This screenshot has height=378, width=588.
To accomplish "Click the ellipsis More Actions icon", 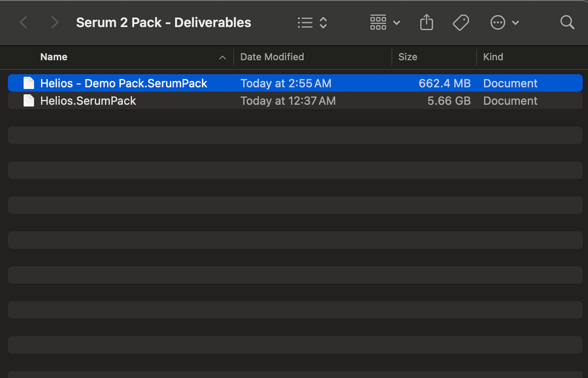I will tap(498, 23).
